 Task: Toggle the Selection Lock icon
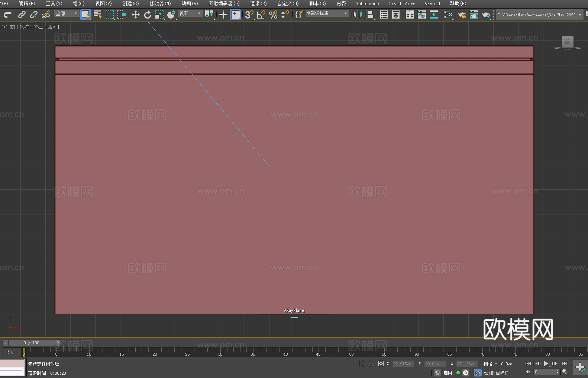[371, 364]
